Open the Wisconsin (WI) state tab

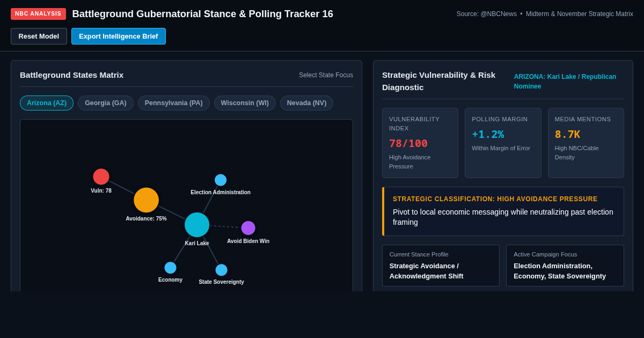tap(245, 103)
